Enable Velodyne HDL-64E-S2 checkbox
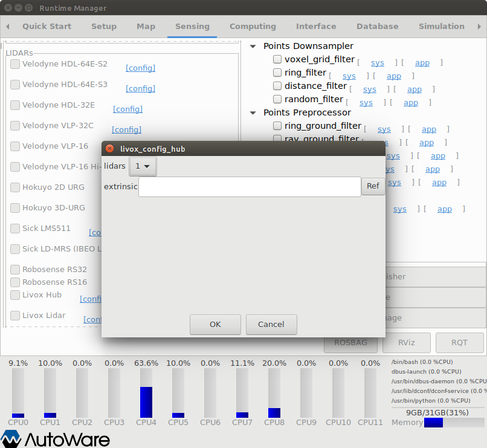Viewport: 487px width, 448px height. click(x=15, y=64)
